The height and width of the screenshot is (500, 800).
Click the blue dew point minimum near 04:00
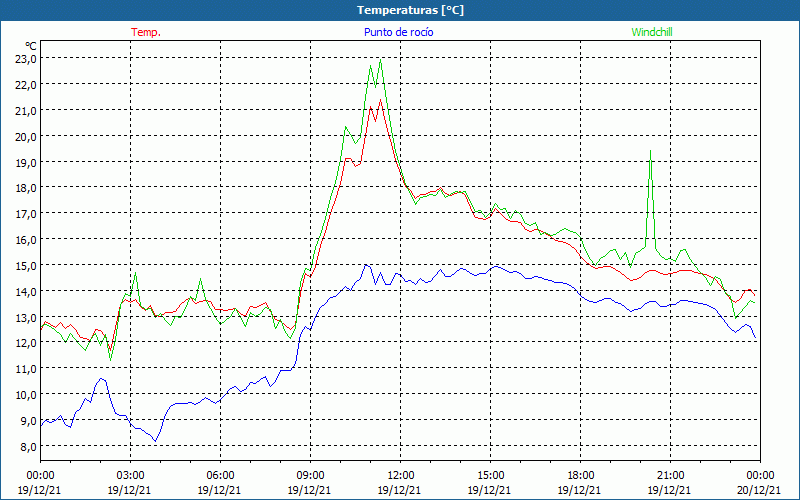coord(155,441)
